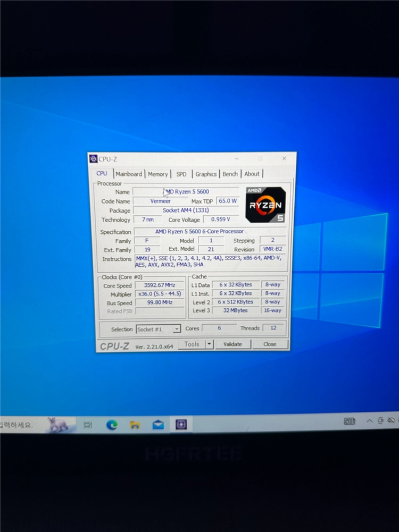Click the CPU-Z title bar icon
399x532 pixels.
(94, 159)
